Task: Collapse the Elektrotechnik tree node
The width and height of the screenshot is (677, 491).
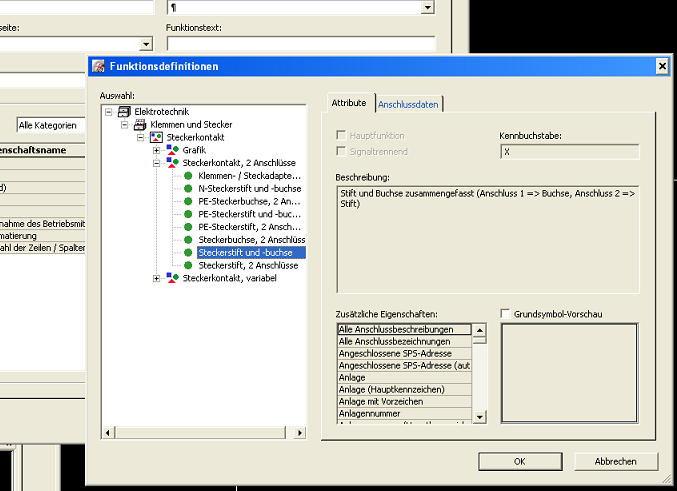Action: click(x=108, y=112)
